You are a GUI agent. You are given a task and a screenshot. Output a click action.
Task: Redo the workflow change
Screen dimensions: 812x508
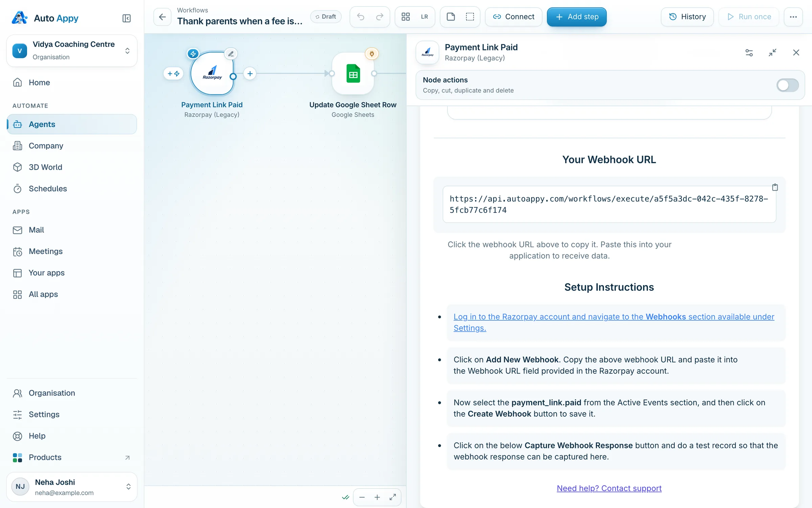click(x=380, y=17)
